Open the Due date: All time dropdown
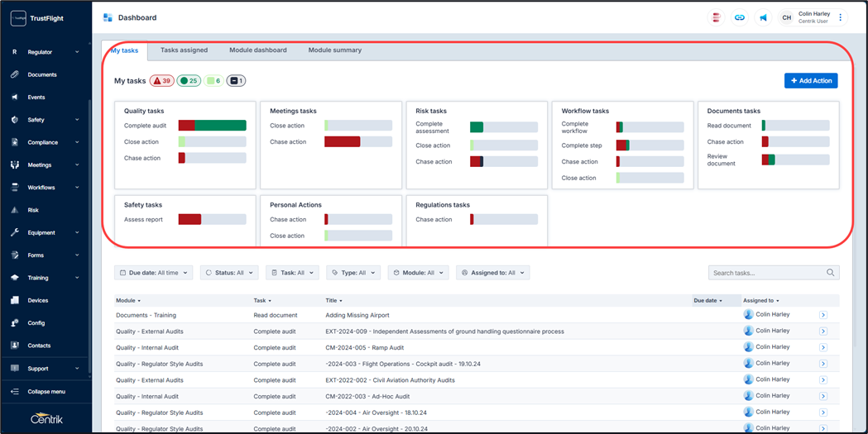Screen dimensions: 868x434 (153, 273)
